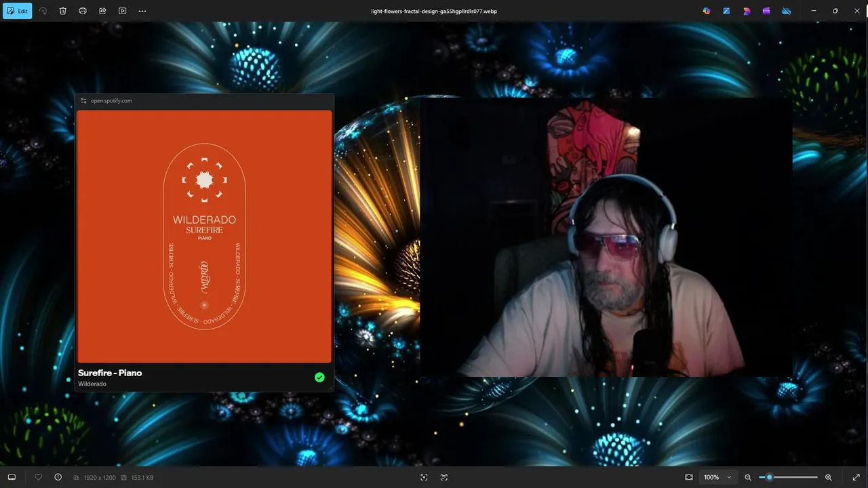The height and width of the screenshot is (488, 868).
Task: Click the Wilderado artist name below title
Action: (92, 384)
